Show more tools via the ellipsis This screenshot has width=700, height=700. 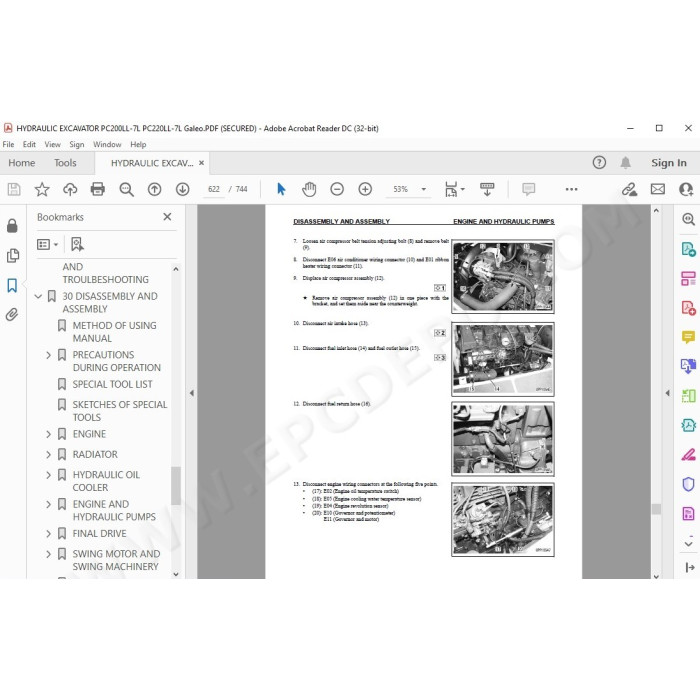pyautogui.click(x=571, y=189)
